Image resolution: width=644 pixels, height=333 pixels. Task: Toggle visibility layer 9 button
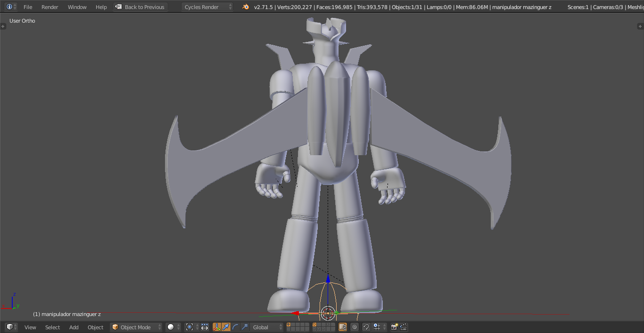pyautogui.click(x=328, y=325)
